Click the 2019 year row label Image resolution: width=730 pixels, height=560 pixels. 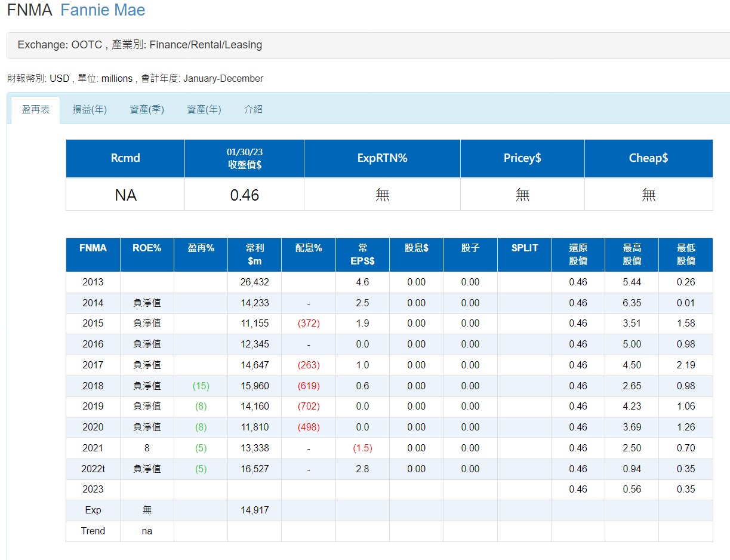[93, 407]
